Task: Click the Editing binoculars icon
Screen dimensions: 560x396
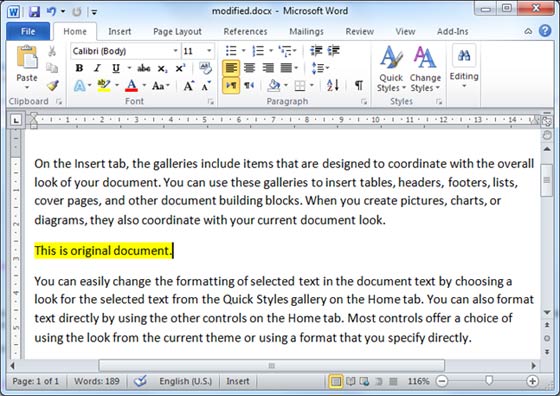Action: [464, 55]
